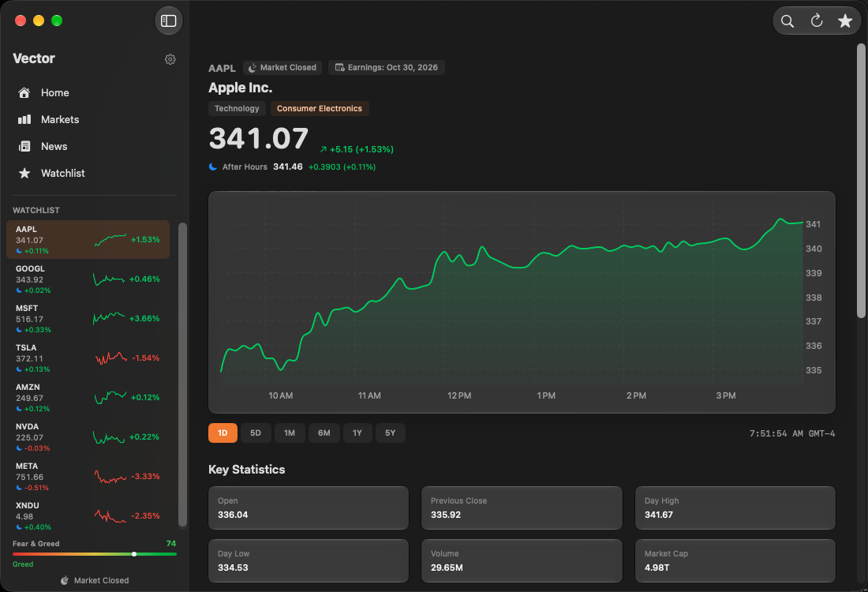Click the after hours price 341.46
The height and width of the screenshot is (592, 868).
[288, 167]
